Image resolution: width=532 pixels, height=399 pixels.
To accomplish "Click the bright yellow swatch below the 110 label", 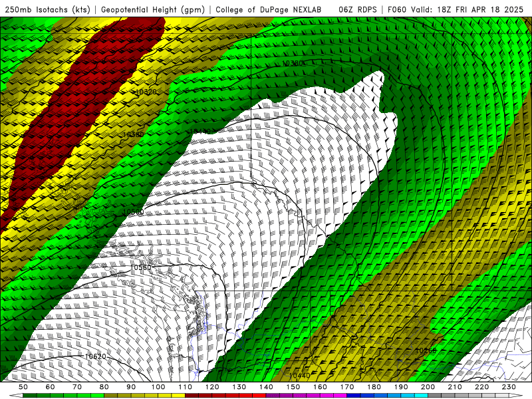I will (178, 396).
